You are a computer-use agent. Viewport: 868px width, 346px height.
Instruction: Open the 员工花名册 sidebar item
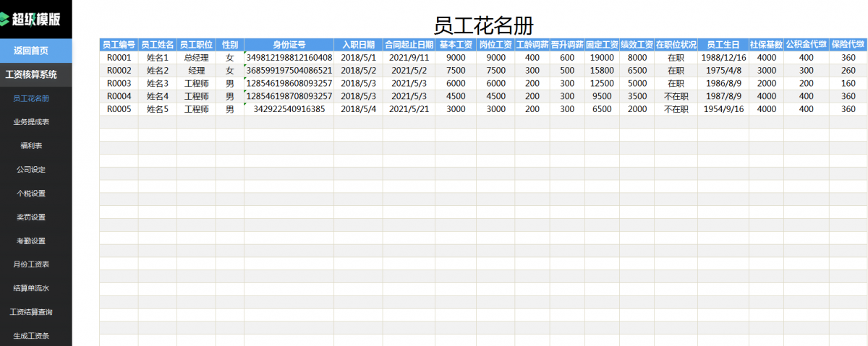pos(31,98)
